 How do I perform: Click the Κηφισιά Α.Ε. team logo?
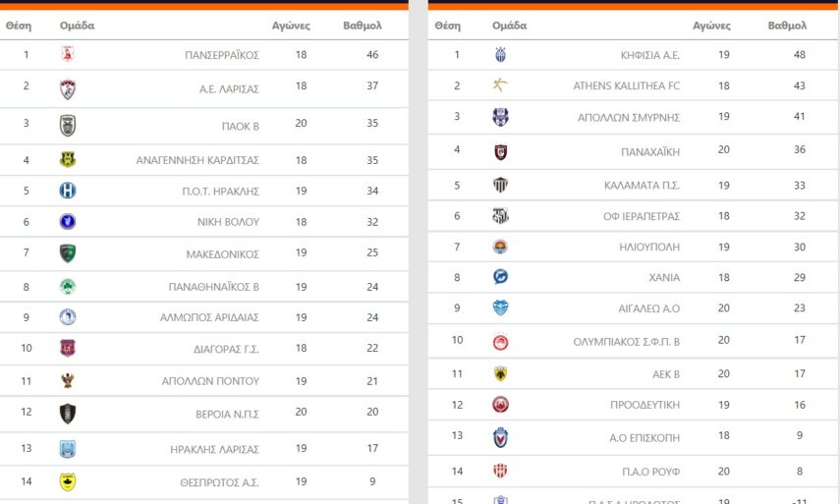[500, 55]
